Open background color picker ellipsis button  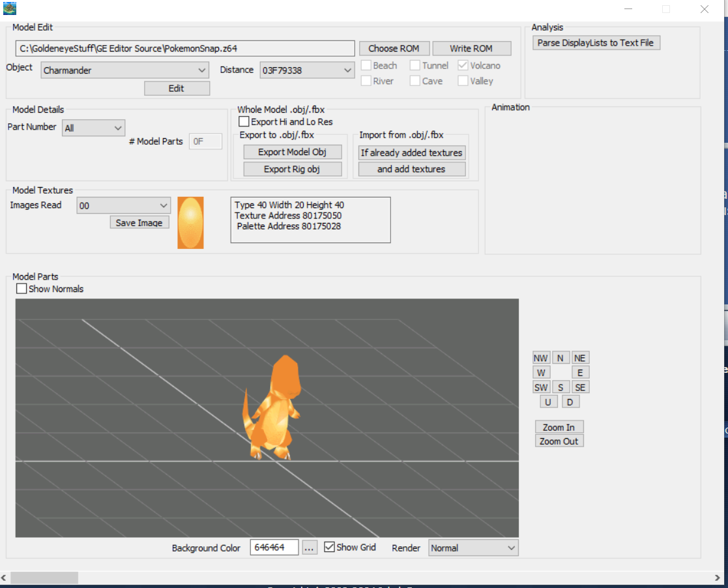[309, 548]
